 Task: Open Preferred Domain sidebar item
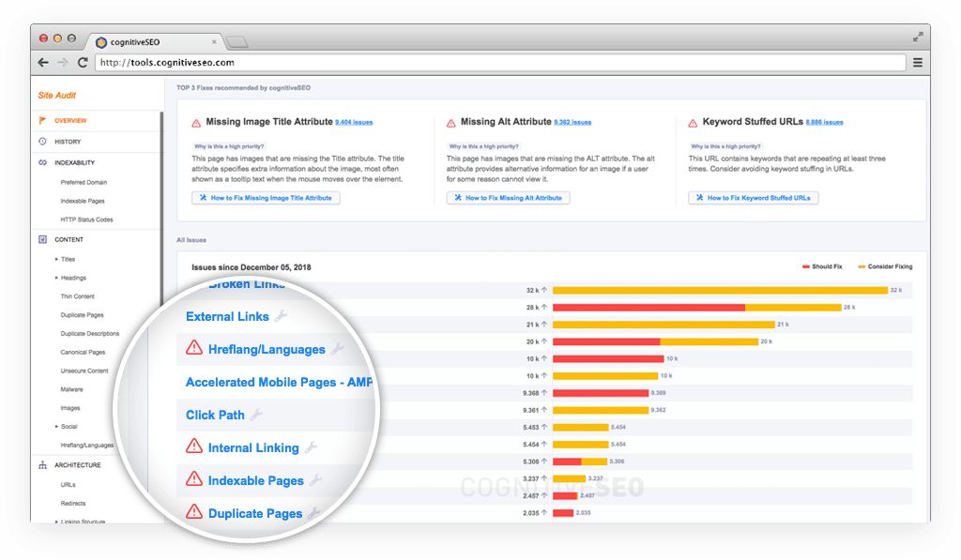[84, 183]
